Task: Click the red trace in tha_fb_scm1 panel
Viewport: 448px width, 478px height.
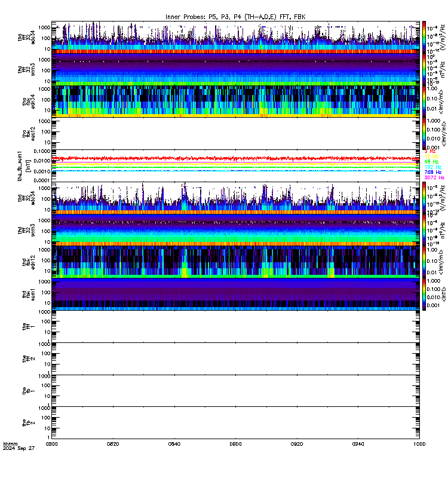Action: pos(235,158)
